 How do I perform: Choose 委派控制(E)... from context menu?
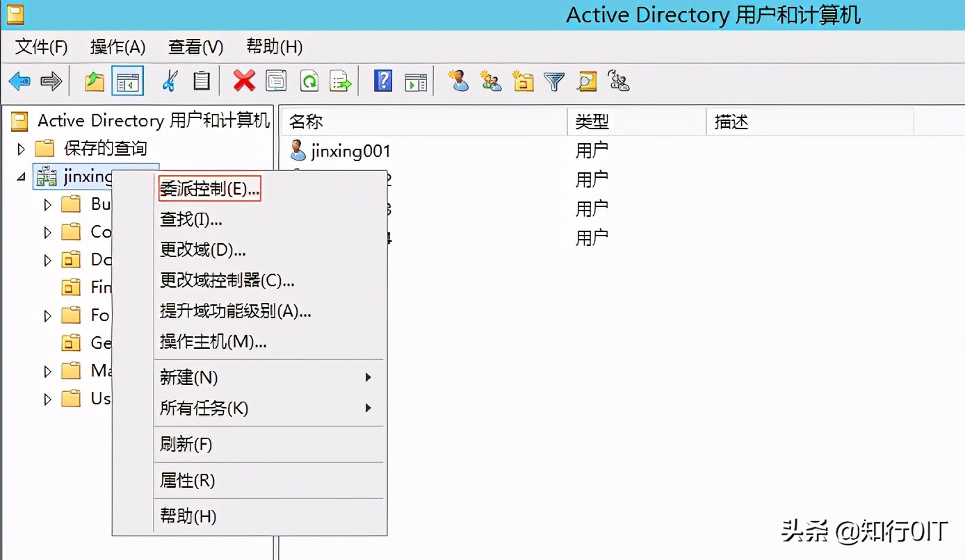210,188
